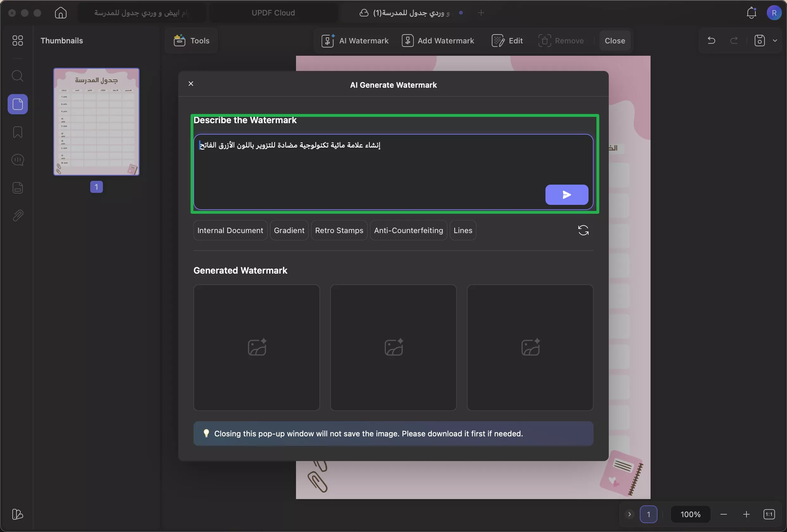Open the Tools menu
The image size is (787, 532).
(x=192, y=41)
